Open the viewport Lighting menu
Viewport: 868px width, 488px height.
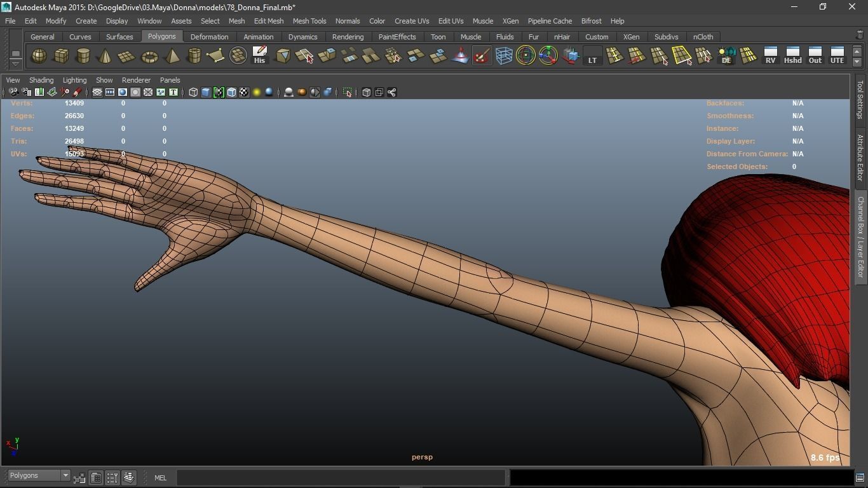click(74, 80)
